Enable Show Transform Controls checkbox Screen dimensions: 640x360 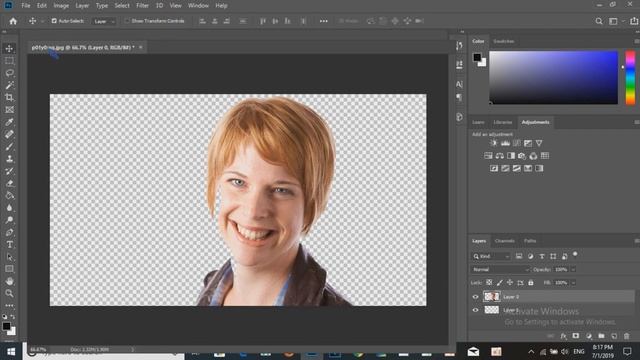click(x=127, y=21)
